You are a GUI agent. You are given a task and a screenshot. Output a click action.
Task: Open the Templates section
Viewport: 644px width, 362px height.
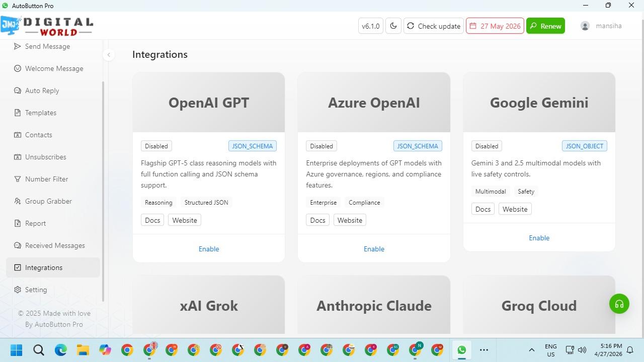tap(53, 113)
